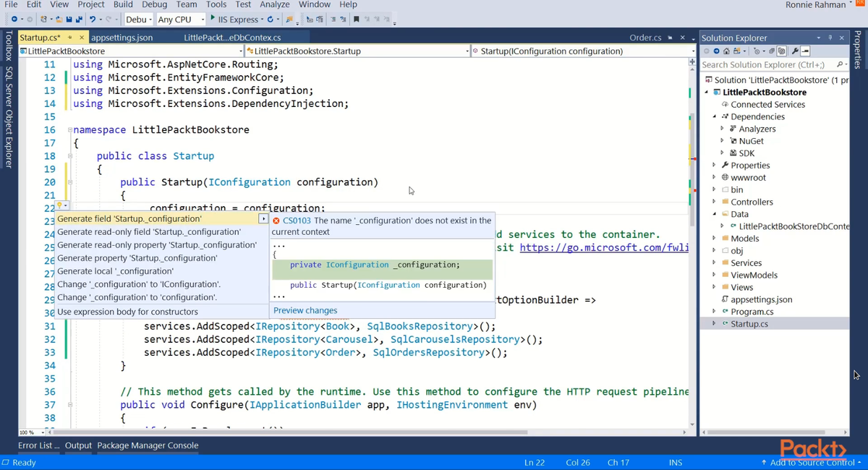Select Generate read-only field 'Startup._configuration'
Screen dimensions: 868x470
(149, 232)
